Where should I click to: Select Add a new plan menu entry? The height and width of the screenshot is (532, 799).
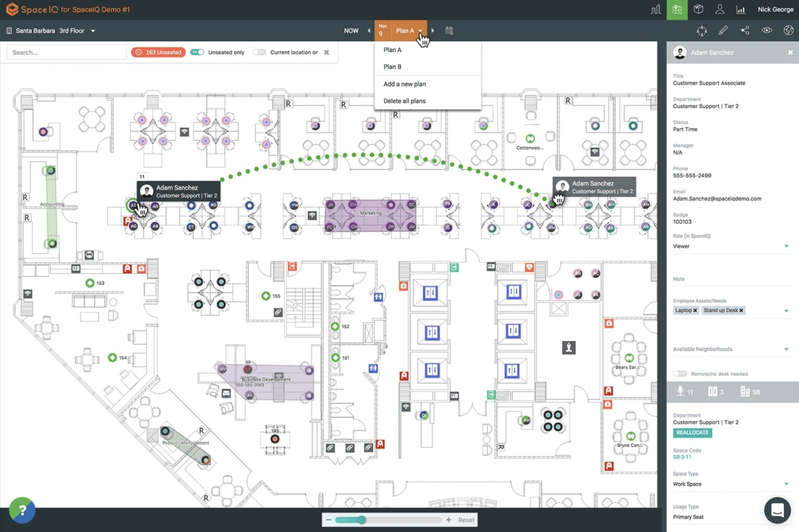(405, 84)
